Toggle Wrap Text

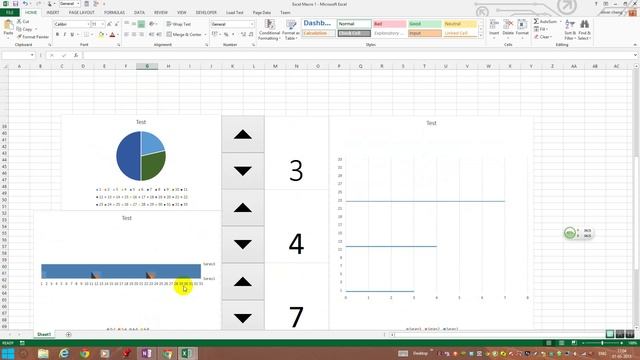179,24
